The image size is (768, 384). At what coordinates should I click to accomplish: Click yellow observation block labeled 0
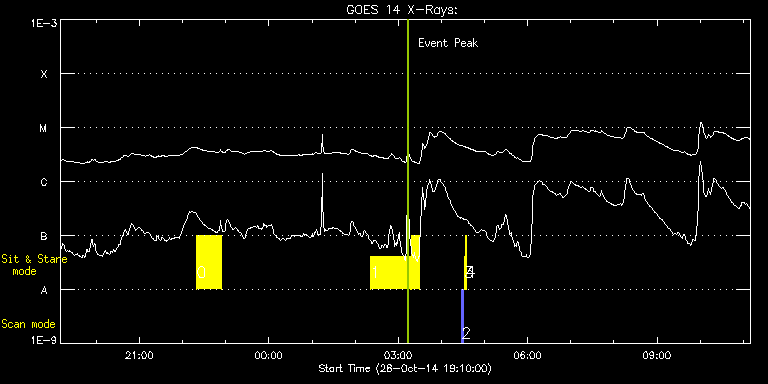click(x=209, y=262)
